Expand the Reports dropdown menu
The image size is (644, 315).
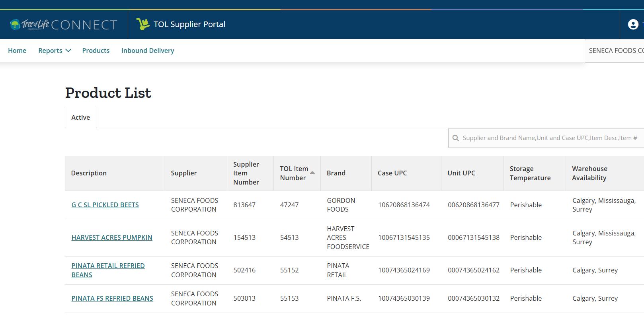pos(55,51)
